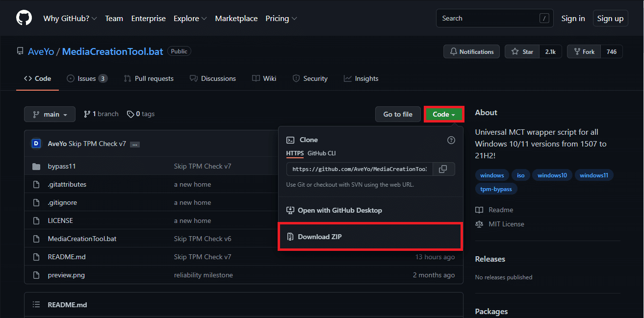Viewport: 644px width, 318px height.
Task: Expand the Pricing navigation menu
Action: (x=281, y=18)
